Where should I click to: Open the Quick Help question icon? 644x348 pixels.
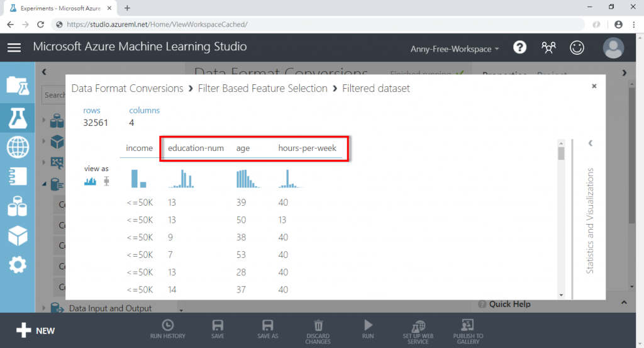click(x=482, y=304)
